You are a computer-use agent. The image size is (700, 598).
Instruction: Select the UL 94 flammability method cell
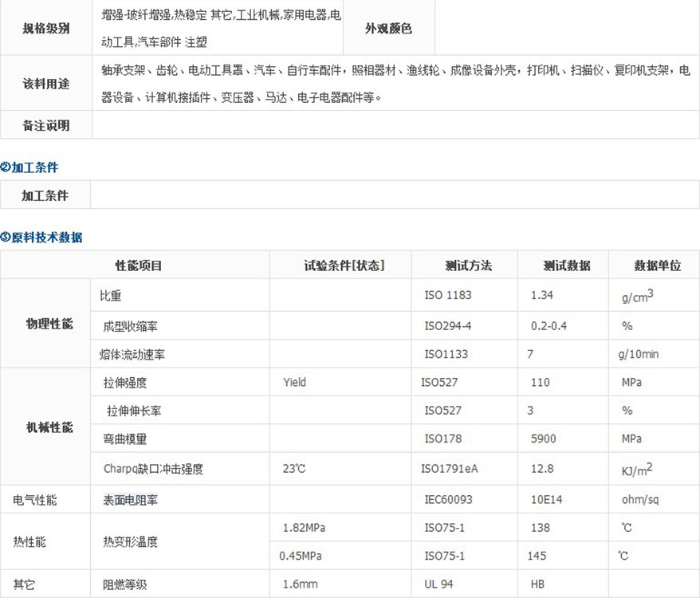pos(441,584)
